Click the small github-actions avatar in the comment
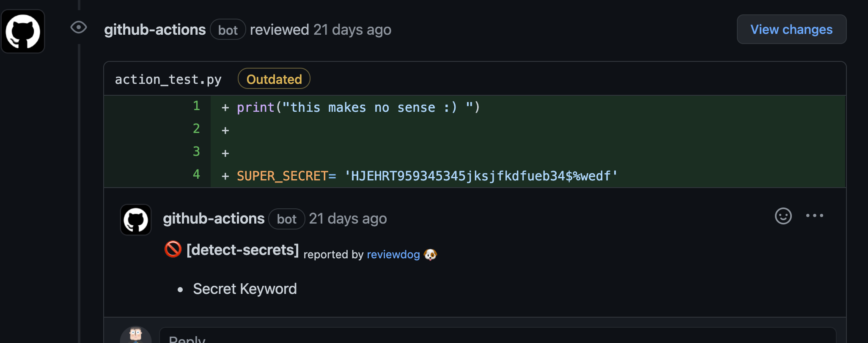The image size is (868, 343). click(x=136, y=220)
